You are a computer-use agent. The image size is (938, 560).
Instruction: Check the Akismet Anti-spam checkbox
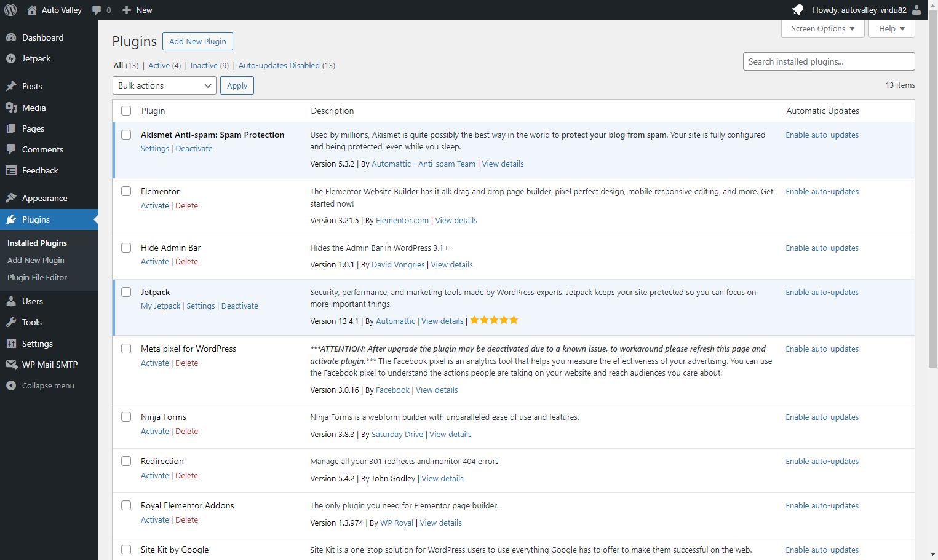click(126, 135)
